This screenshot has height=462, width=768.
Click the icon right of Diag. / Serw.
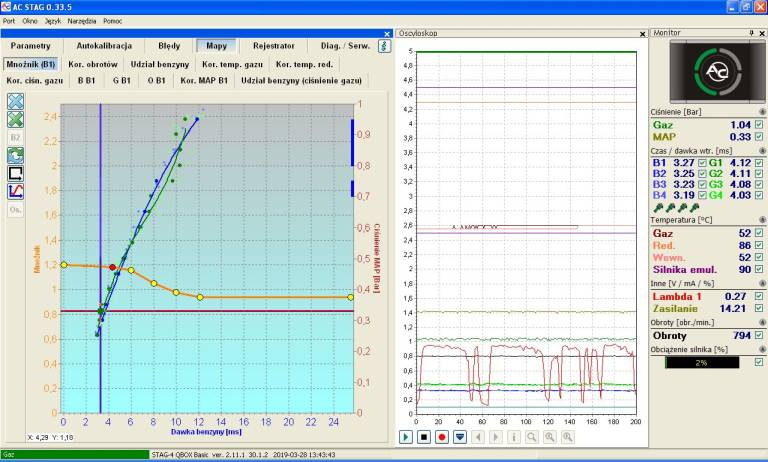click(x=384, y=46)
